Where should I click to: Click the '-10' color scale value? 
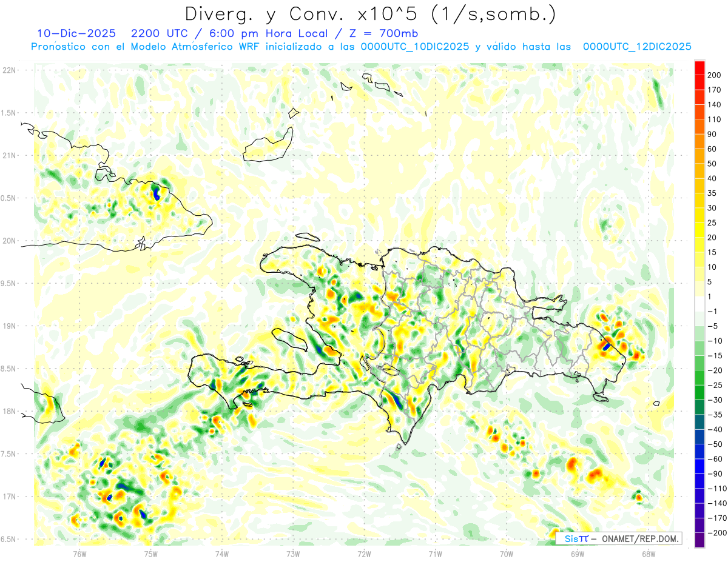(x=715, y=341)
